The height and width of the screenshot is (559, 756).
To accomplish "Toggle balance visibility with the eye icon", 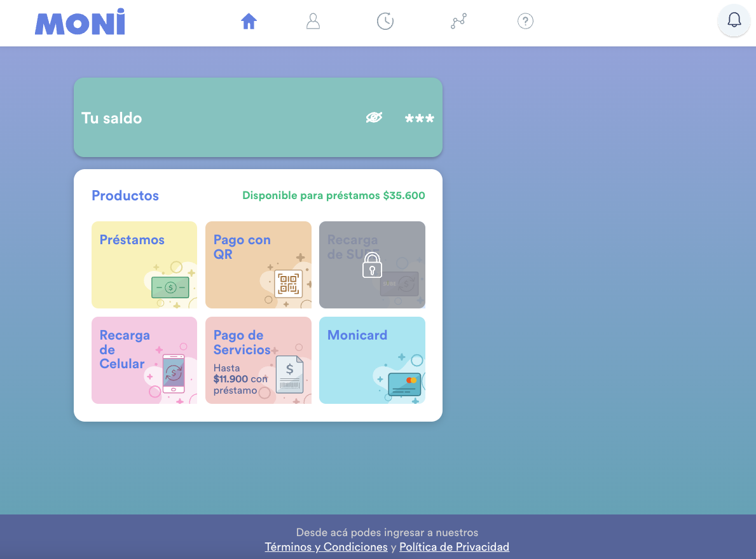I will [x=374, y=118].
